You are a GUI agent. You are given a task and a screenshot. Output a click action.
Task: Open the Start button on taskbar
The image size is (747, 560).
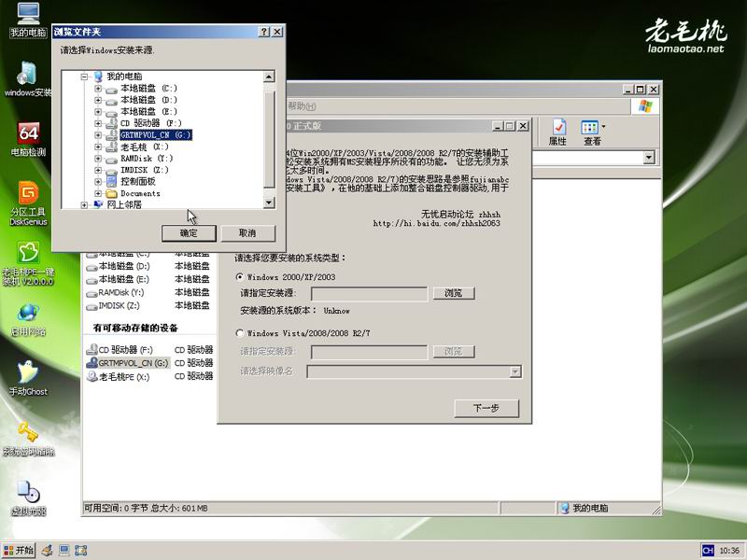(x=19, y=551)
